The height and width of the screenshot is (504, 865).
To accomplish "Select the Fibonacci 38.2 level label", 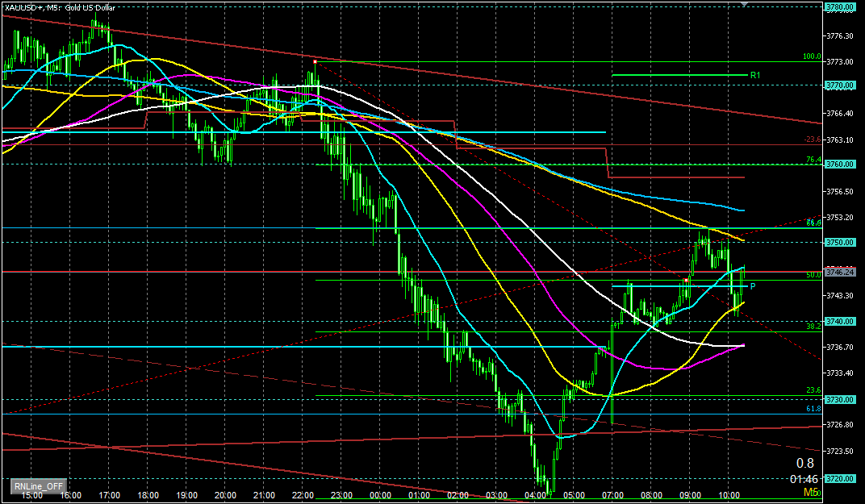I will (813, 327).
